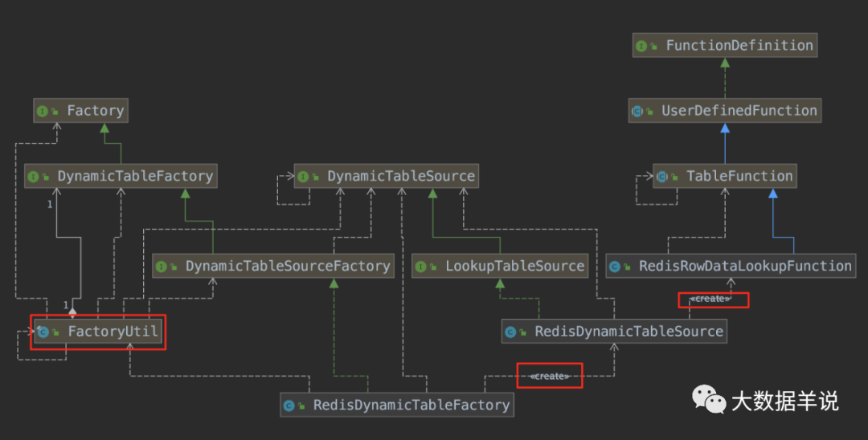The width and height of the screenshot is (868, 440).
Task: Click the interface icon of DynamicTableFactory
Action: coord(33,177)
